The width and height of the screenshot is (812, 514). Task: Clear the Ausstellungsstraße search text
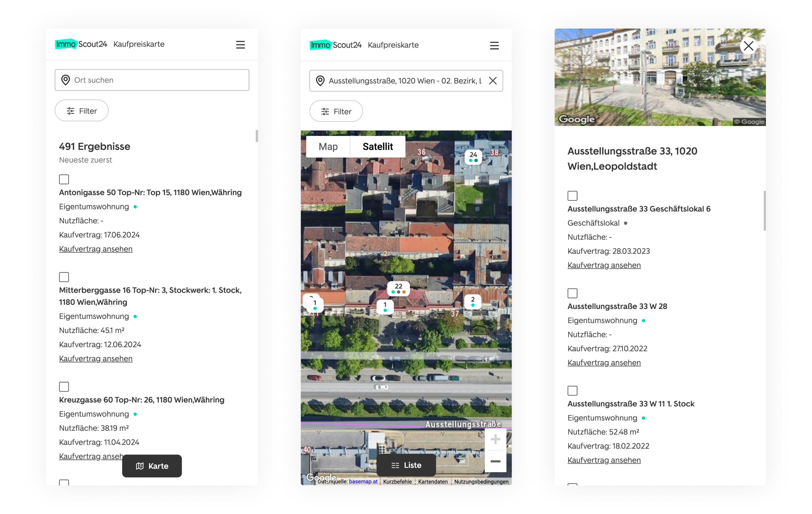click(493, 81)
